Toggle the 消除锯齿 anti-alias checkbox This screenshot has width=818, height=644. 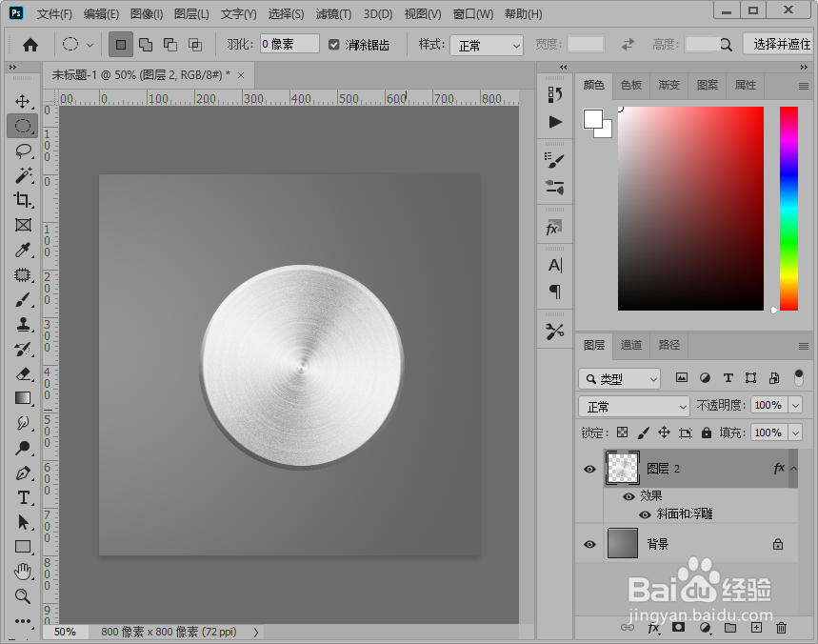coord(334,45)
